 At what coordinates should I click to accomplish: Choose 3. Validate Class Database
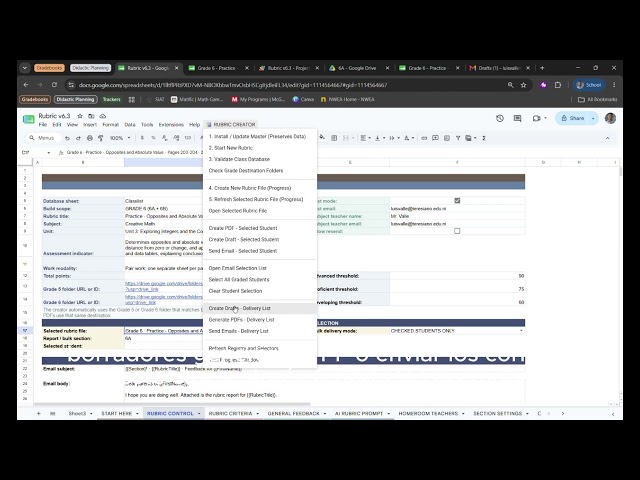point(260,159)
